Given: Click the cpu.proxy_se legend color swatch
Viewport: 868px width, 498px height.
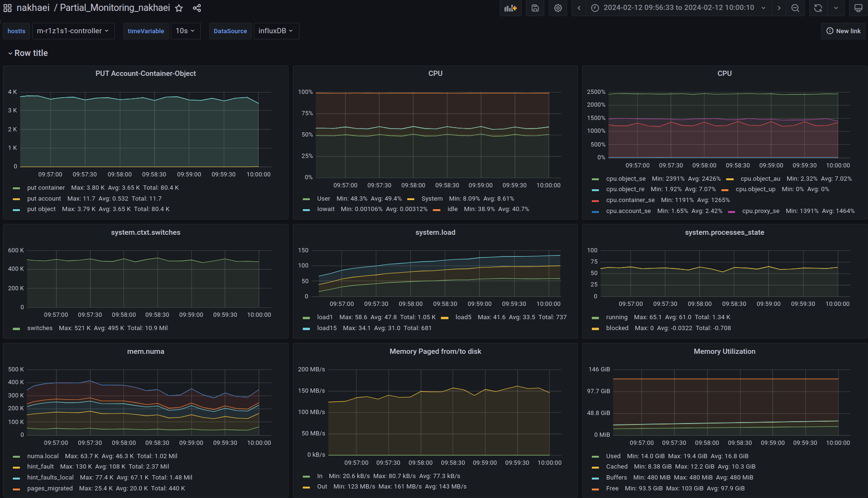Looking at the screenshot, I should coord(731,212).
